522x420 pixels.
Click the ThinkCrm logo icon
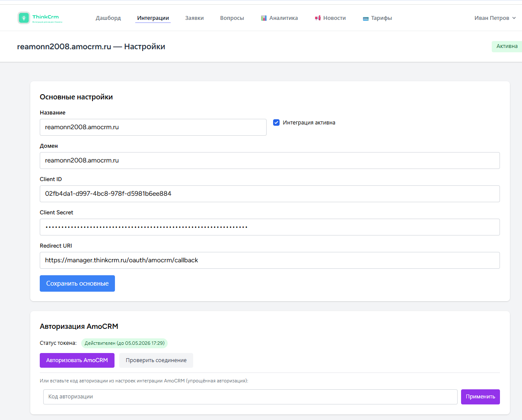24,18
